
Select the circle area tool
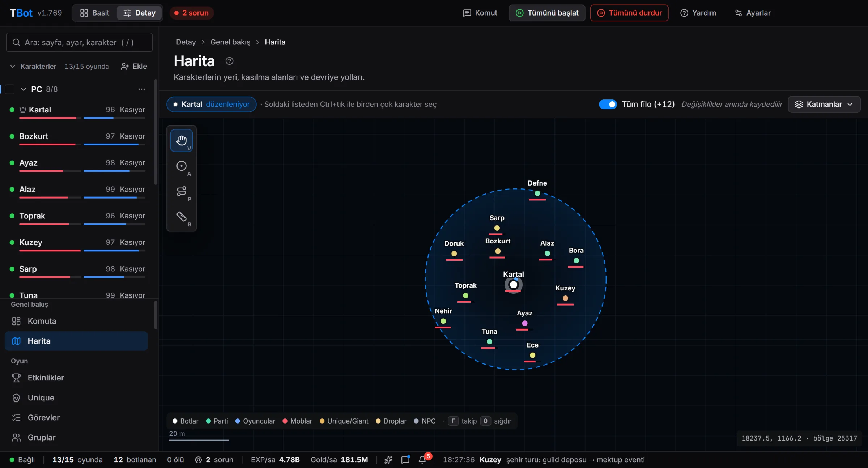181,166
